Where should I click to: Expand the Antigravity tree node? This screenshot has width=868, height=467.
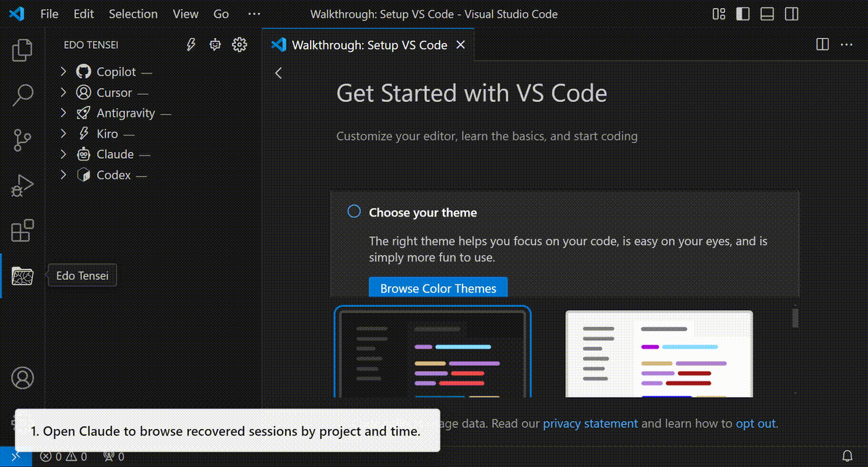63,113
